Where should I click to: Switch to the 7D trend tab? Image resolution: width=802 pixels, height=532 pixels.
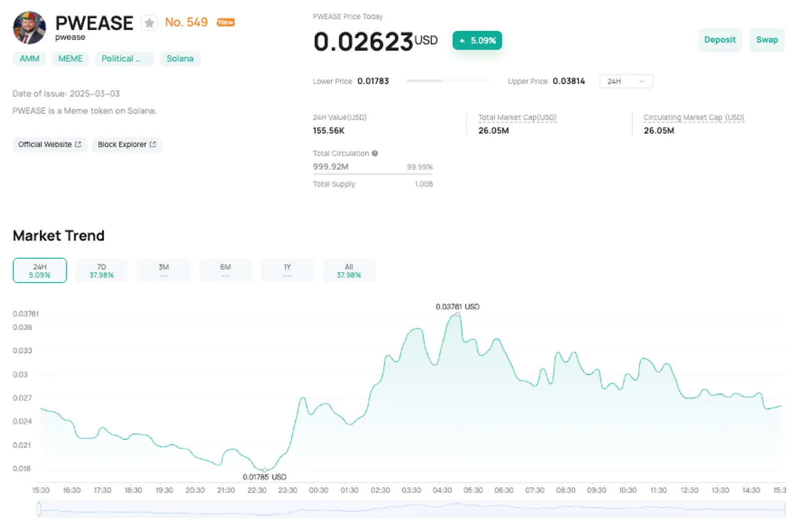(x=102, y=271)
